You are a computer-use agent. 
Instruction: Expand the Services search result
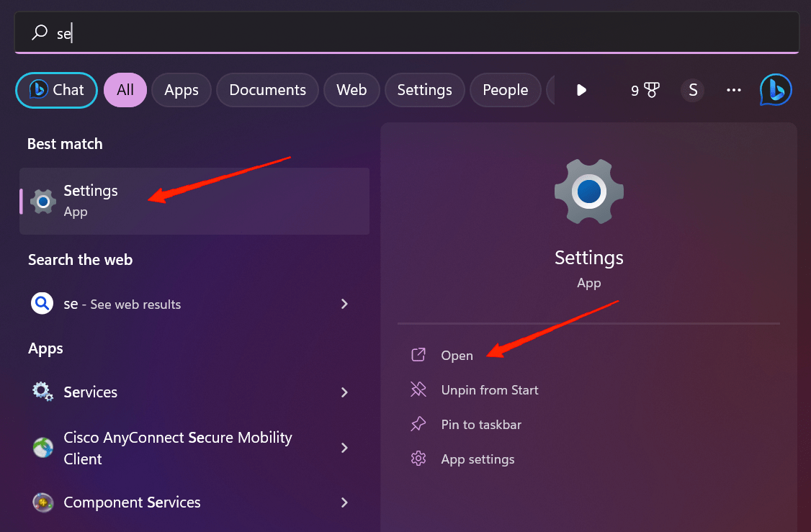pos(344,392)
